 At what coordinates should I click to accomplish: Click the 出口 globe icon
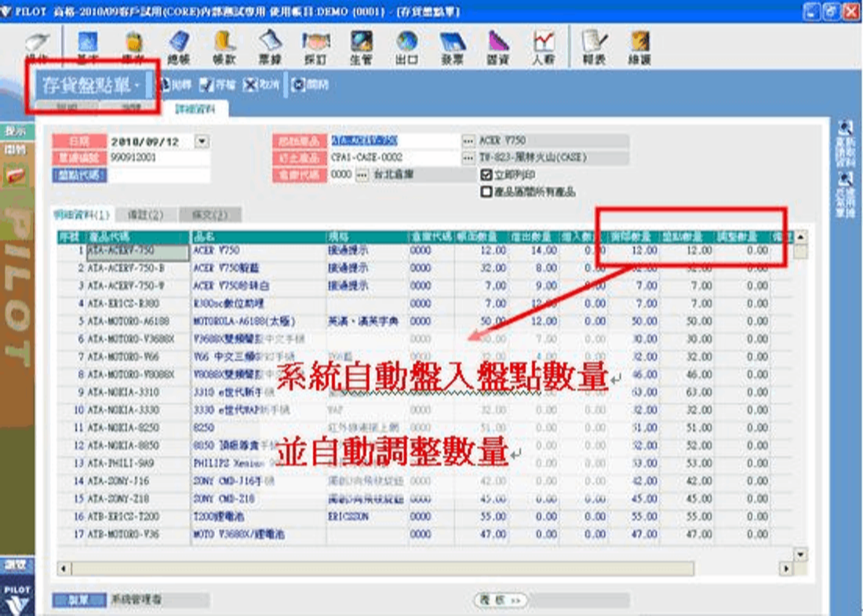coord(406,46)
